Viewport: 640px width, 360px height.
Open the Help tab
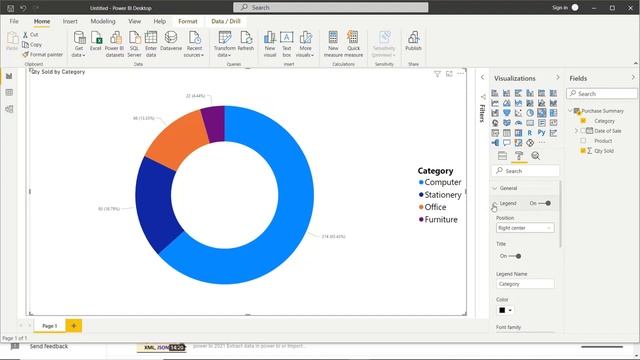[x=160, y=21]
